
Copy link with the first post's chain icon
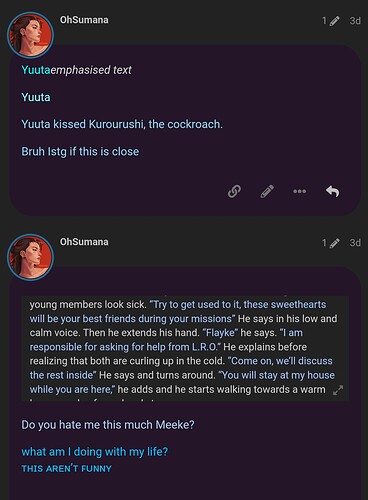234,191
